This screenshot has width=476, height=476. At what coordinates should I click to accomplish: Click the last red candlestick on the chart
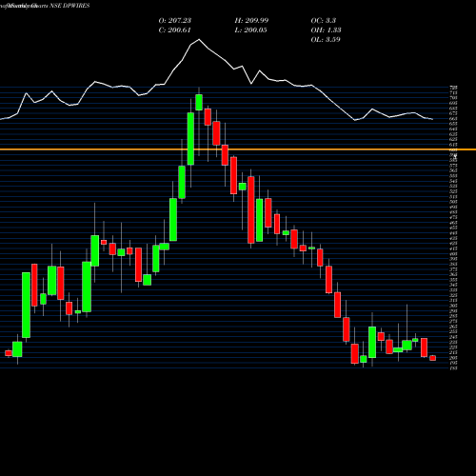click(x=433, y=358)
